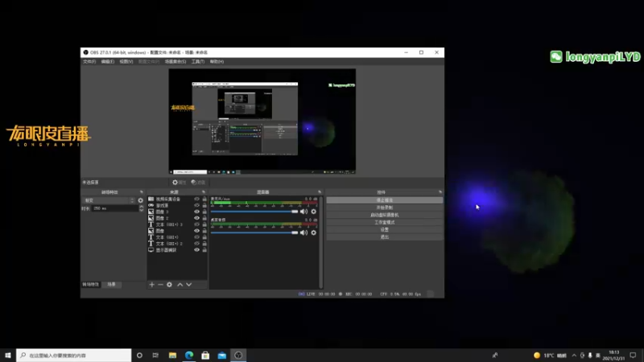Lock the 视频采集设备 source
Viewport: 644px width, 362px height.
204,199
